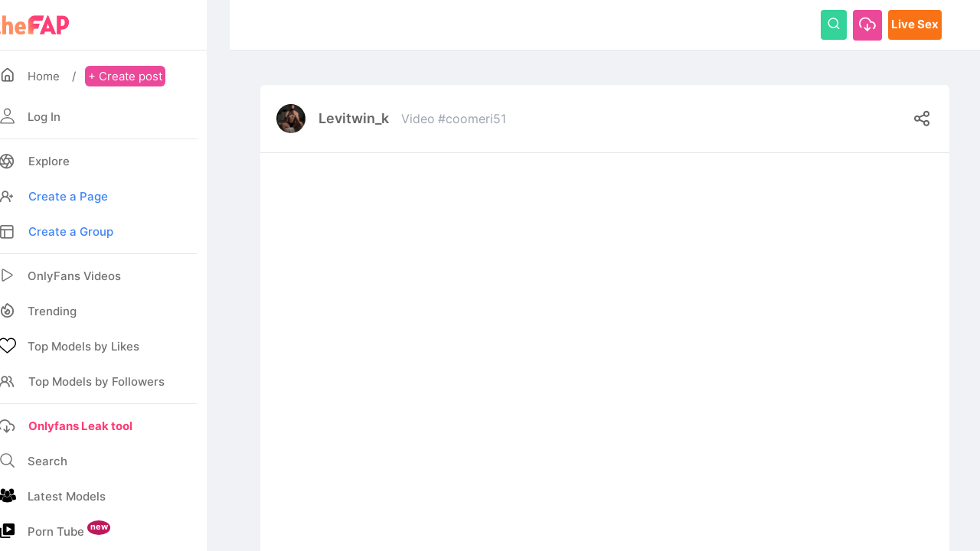Click the Levitwin_k profile avatar
This screenshot has width=980, height=551.
coord(291,119)
